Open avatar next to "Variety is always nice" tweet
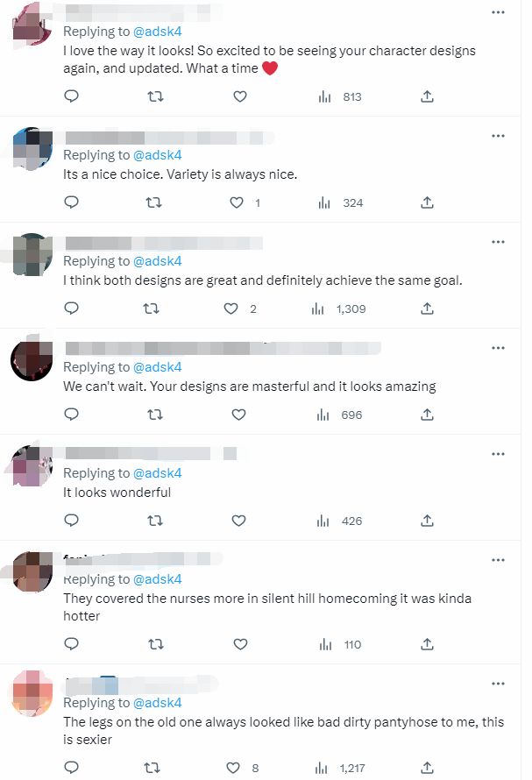 pyautogui.click(x=32, y=147)
